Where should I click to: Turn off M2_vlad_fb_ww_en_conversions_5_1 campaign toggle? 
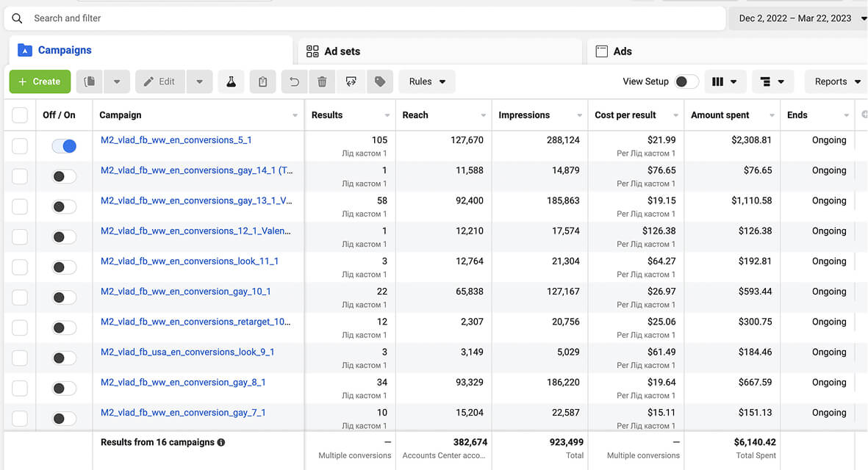[x=64, y=146]
